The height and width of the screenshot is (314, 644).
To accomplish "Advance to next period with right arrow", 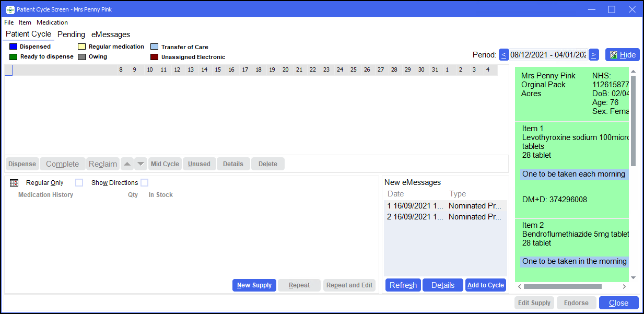I will pyautogui.click(x=593, y=55).
